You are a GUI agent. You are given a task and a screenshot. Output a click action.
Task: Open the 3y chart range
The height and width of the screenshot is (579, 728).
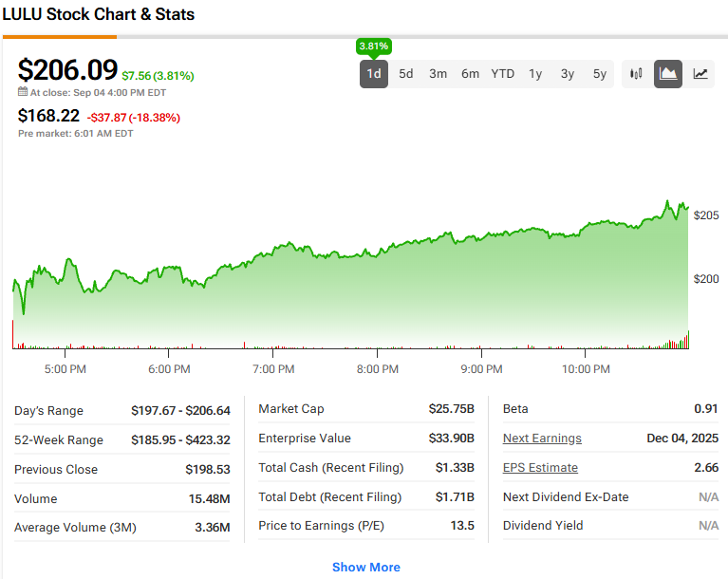click(568, 74)
